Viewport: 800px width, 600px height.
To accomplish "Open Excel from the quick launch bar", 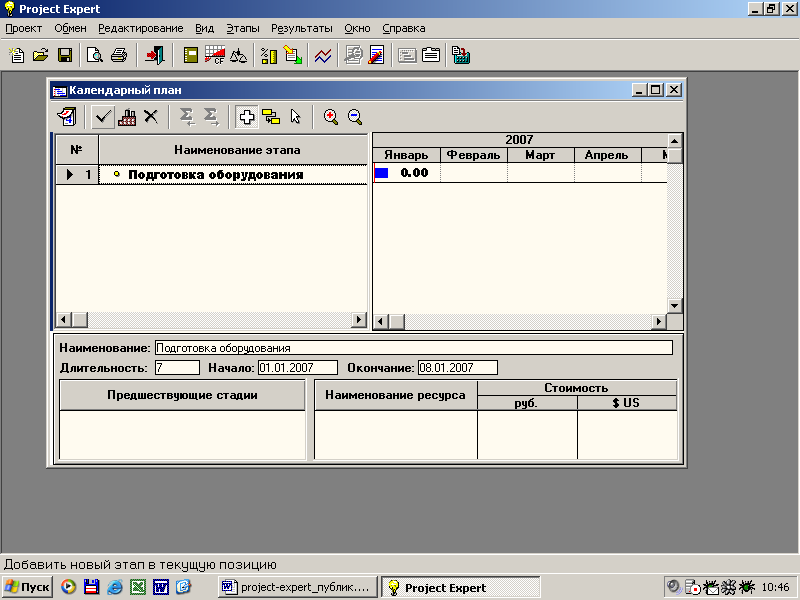I will click(138, 587).
